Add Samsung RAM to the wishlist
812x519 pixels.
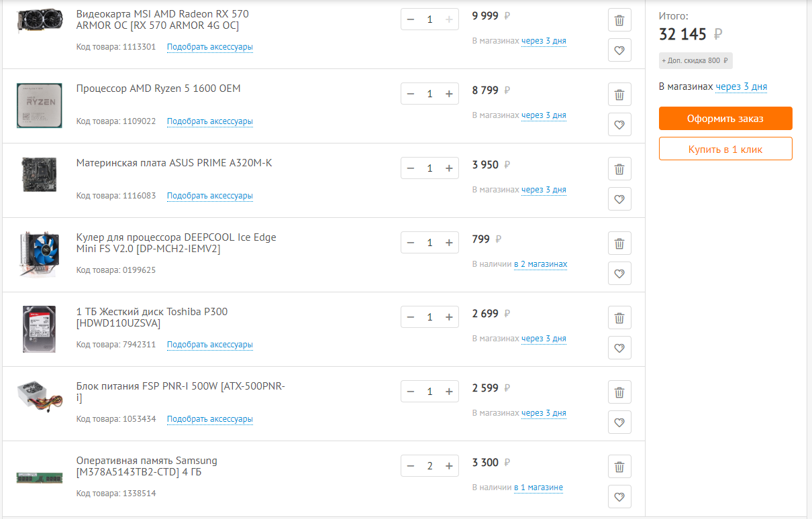tap(619, 497)
